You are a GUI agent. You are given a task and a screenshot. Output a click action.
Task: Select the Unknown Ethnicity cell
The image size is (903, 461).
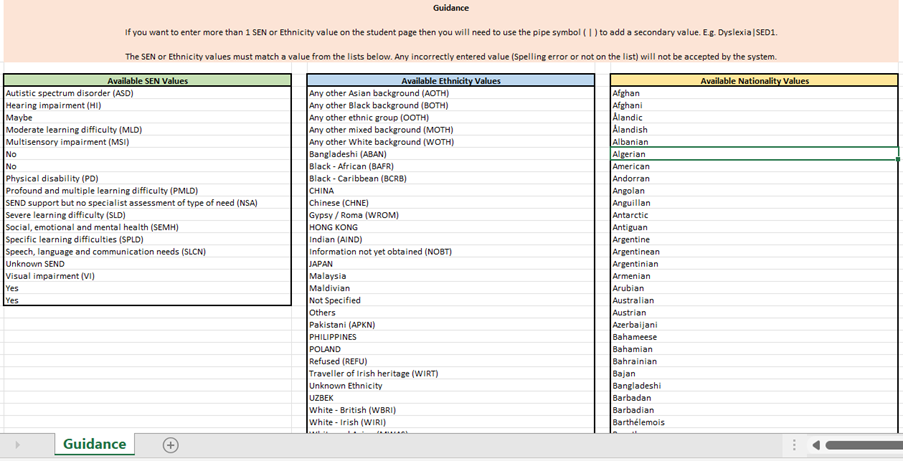[x=451, y=386]
